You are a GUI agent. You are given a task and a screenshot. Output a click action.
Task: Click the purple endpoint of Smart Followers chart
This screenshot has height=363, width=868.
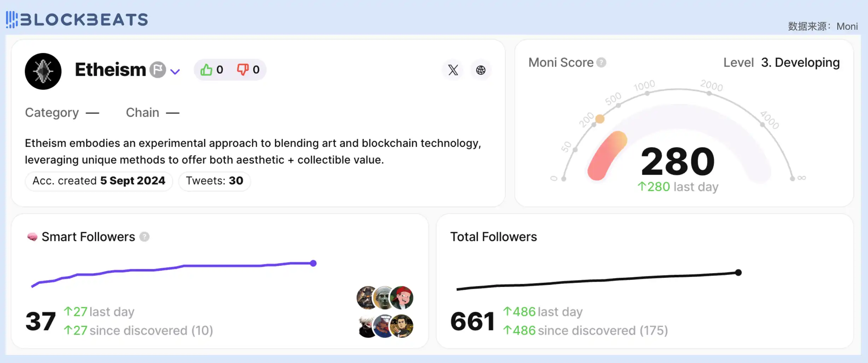[x=313, y=263]
